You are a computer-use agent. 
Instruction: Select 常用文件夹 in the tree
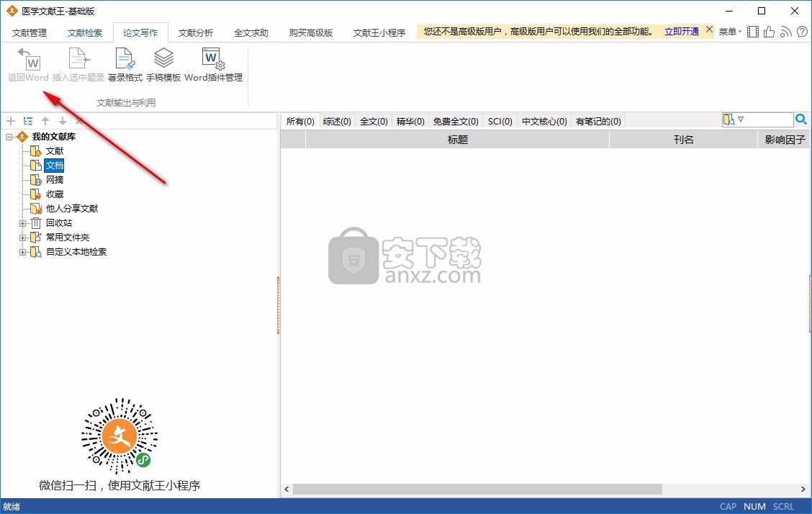[x=68, y=238]
